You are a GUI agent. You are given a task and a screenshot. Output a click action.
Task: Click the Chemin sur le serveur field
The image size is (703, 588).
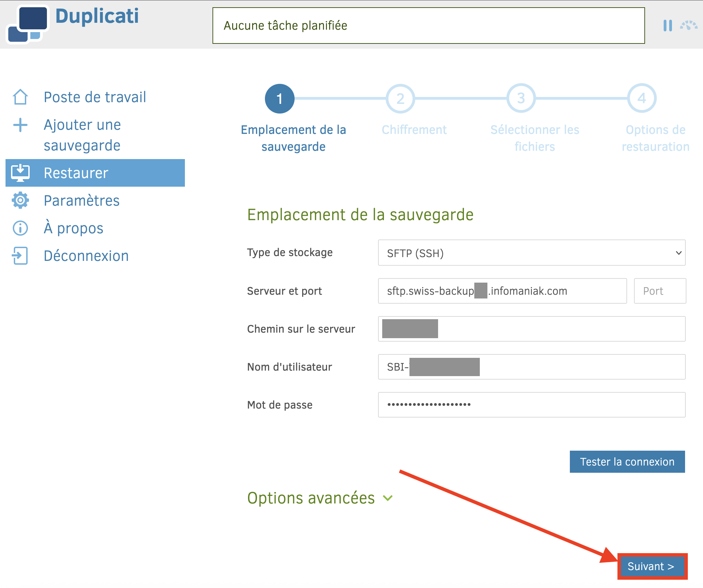532,329
